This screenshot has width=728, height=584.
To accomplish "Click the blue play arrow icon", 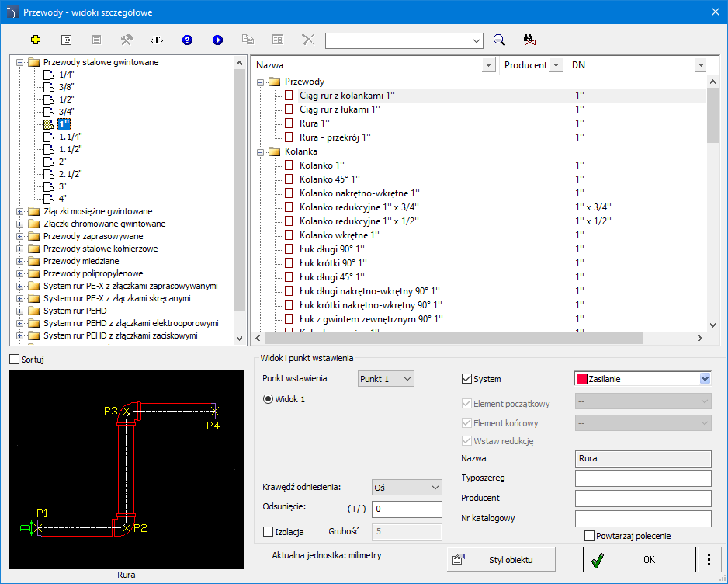I will point(217,40).
